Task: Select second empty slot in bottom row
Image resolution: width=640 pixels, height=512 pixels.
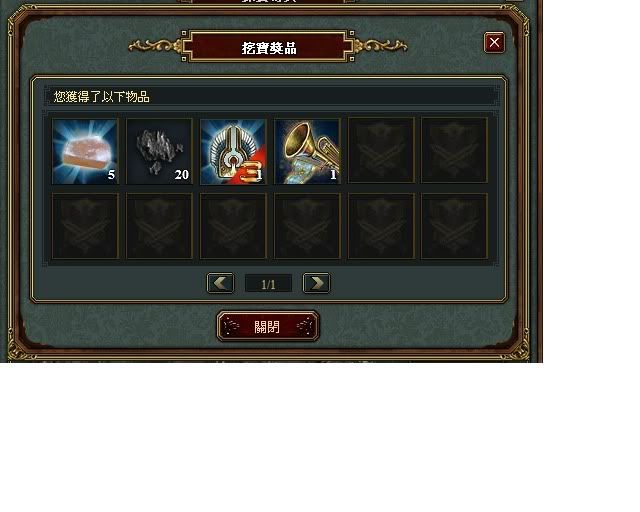Action: [x=159, y=226]
